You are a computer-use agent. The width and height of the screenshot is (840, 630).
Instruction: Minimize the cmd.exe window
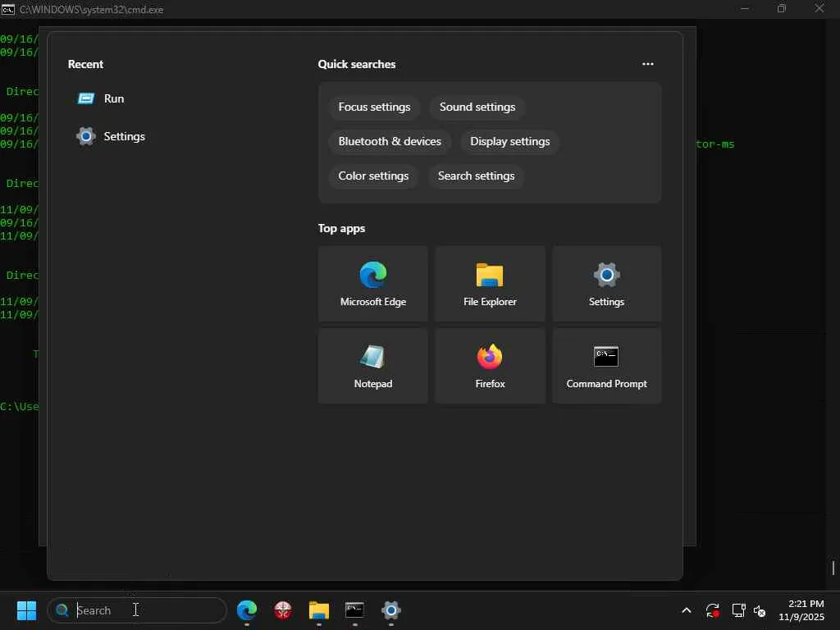point(745,8)
